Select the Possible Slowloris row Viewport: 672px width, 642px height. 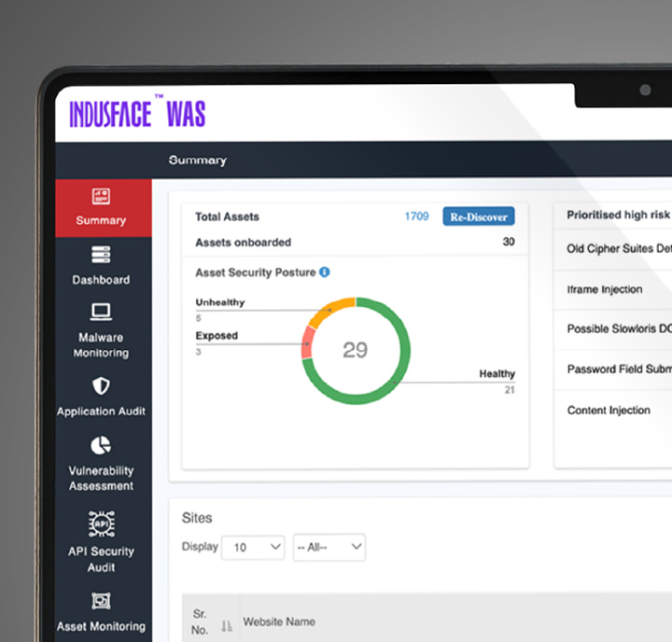[613, 329]
